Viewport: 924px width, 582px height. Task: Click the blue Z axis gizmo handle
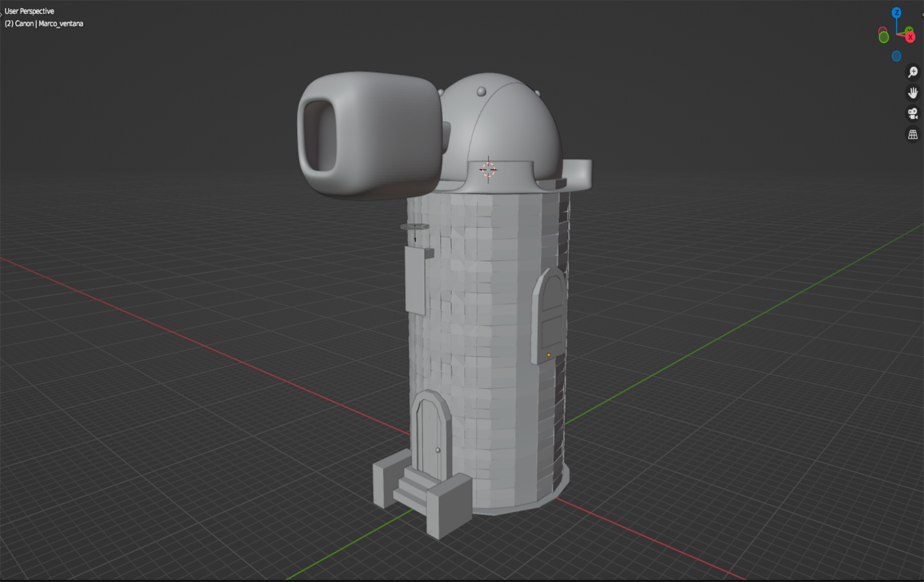point(896,12)
